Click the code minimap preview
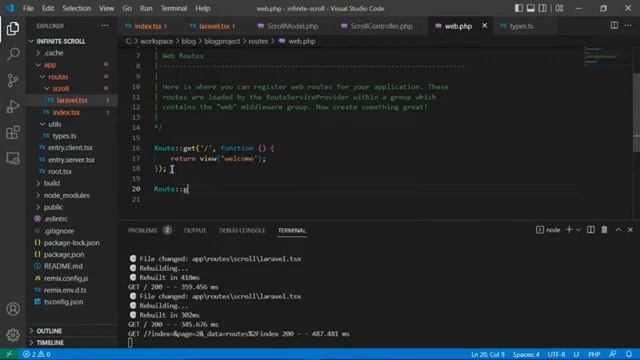The width and height of the screenshot is (640, 360). pos(607,56)
